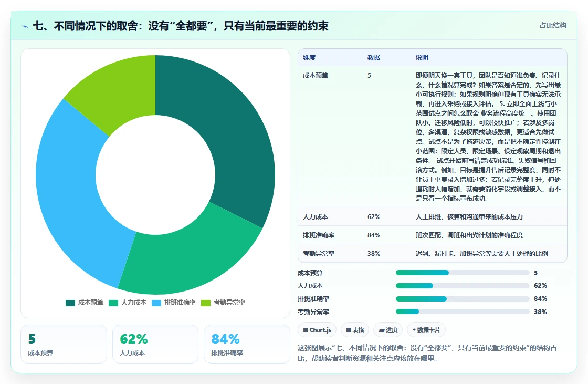Click the 38% value in the table
This screenshot has height=384, width=588.
(373, 253)
